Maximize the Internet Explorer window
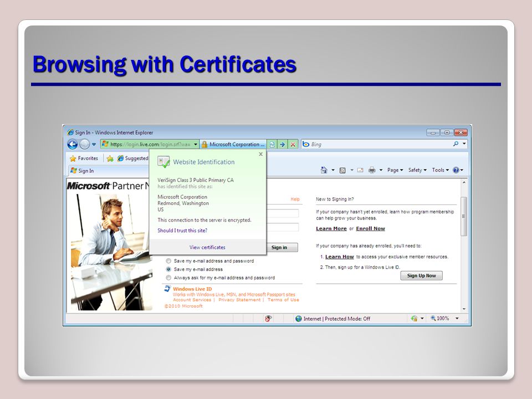 (x=447, y=132)
